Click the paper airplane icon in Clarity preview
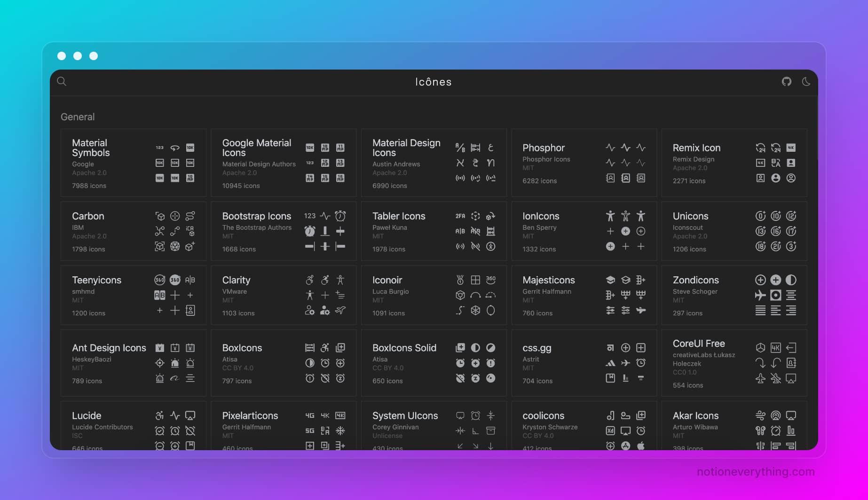Viewport: 868px width, 500px height. 340,311
